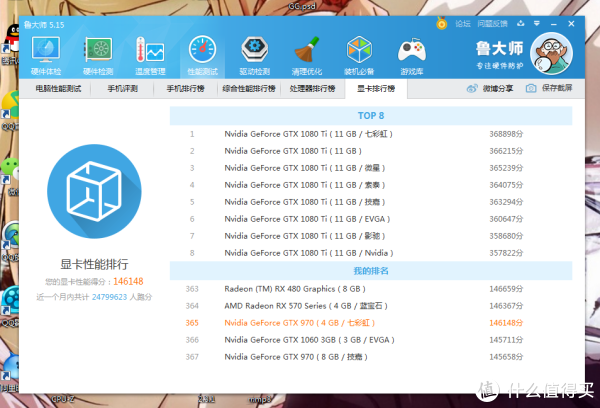Open the 游戏库 game library controller icon
The image size is (600, 408).
(x=411, y=55)
